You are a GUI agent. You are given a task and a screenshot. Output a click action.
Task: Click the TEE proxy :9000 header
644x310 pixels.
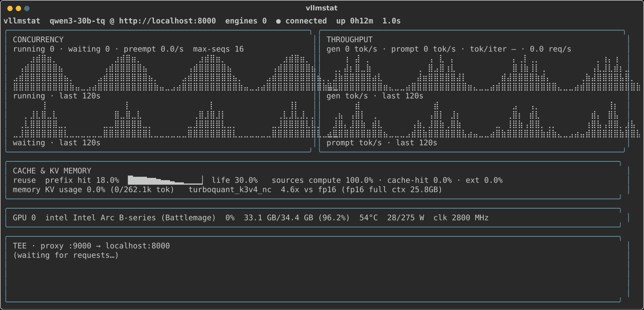click(91, 246)
